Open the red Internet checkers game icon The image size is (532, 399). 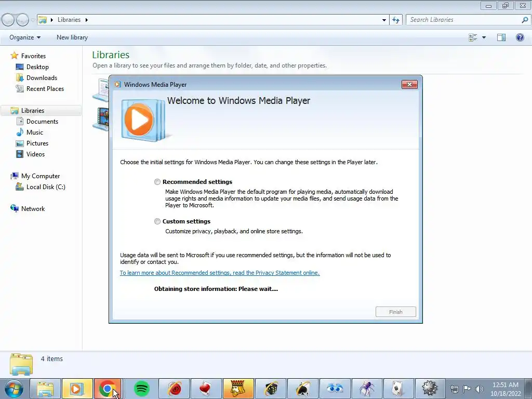click(174, 389)
